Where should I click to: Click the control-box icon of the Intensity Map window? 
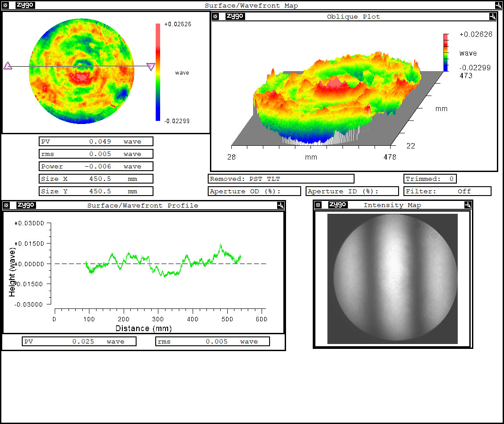(317, 205)
